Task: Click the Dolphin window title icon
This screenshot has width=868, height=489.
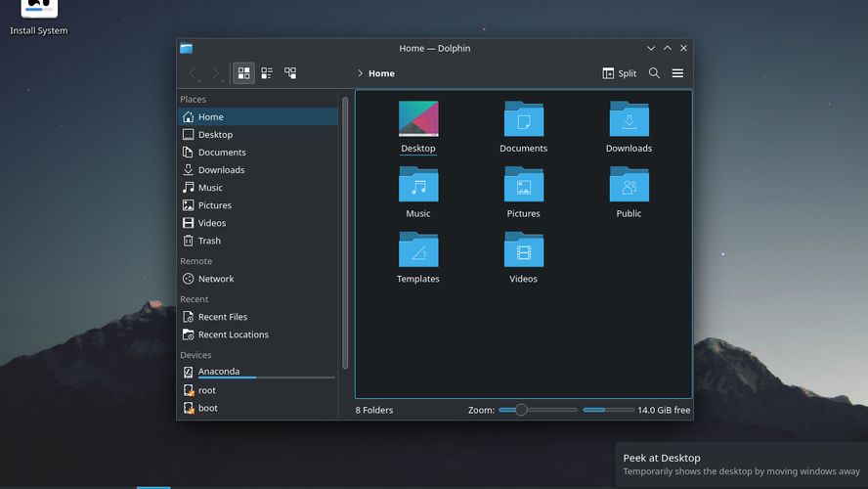Action: point(187,48)
